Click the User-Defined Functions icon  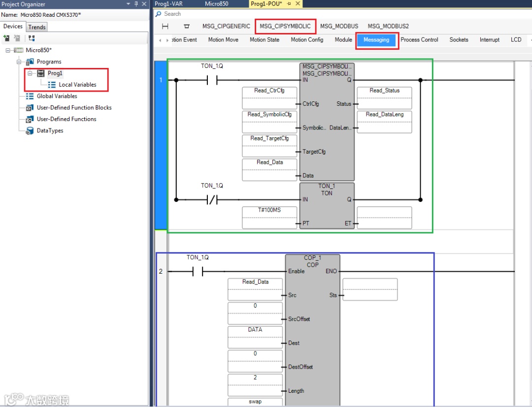point(30,120)
